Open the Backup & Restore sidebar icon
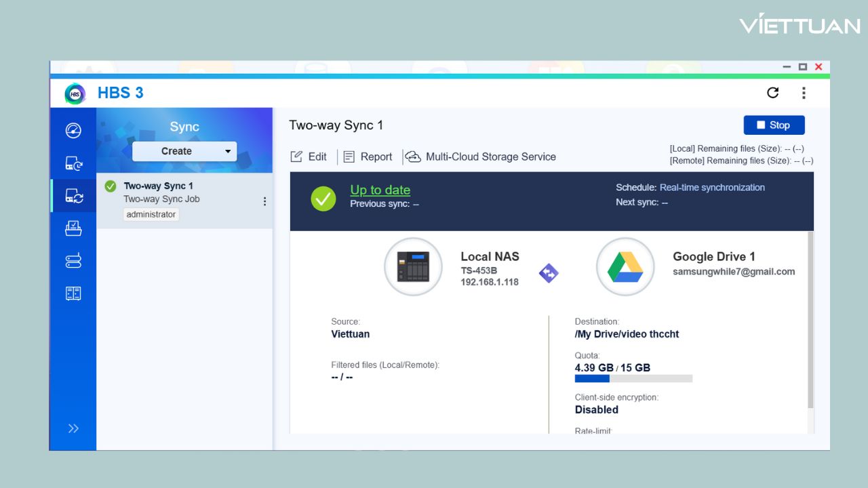The height and width of the screenshot is (488, 868). coord(73,163)
